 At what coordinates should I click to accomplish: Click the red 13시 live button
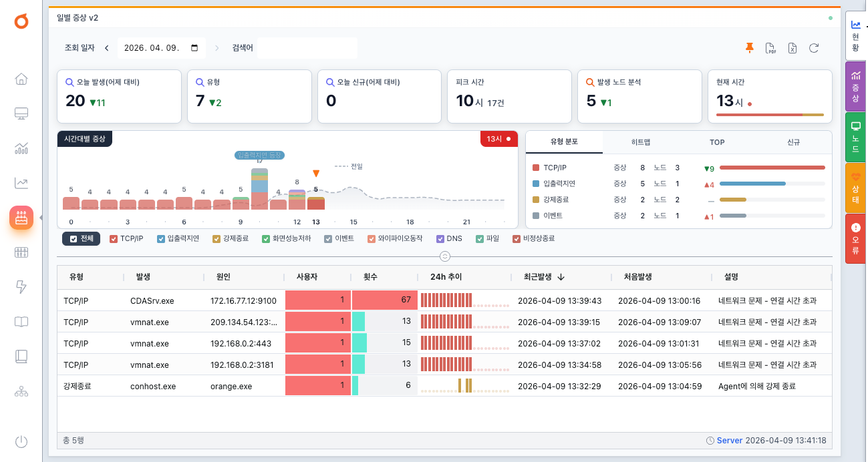pyautogui.click(x=499, y=139)
